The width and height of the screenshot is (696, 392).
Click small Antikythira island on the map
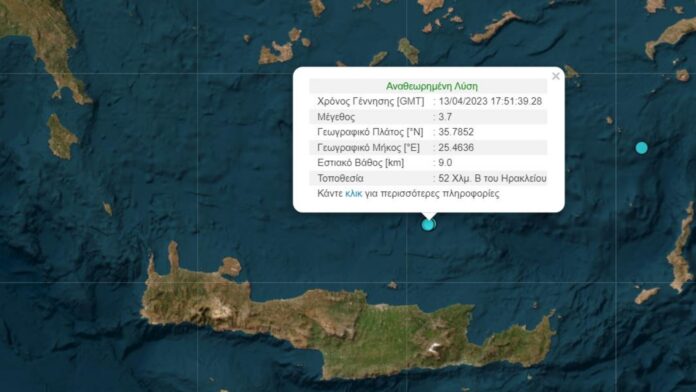coord(107,208)
